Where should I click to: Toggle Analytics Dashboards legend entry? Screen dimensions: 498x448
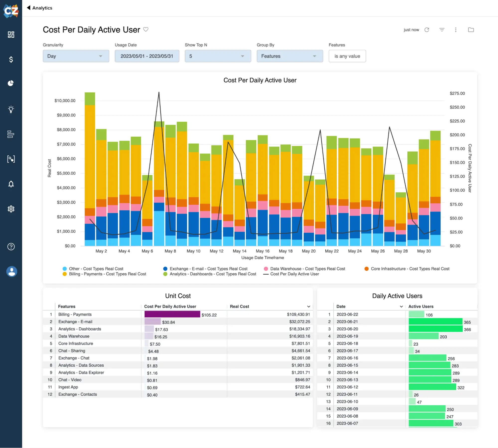pos(210,274)
